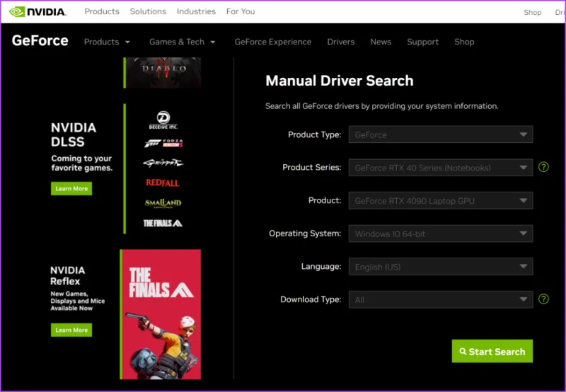Click the Operating System: label
Image resolution: width=566 pixels, height=392 pixels.
click(x=305, y=234)
